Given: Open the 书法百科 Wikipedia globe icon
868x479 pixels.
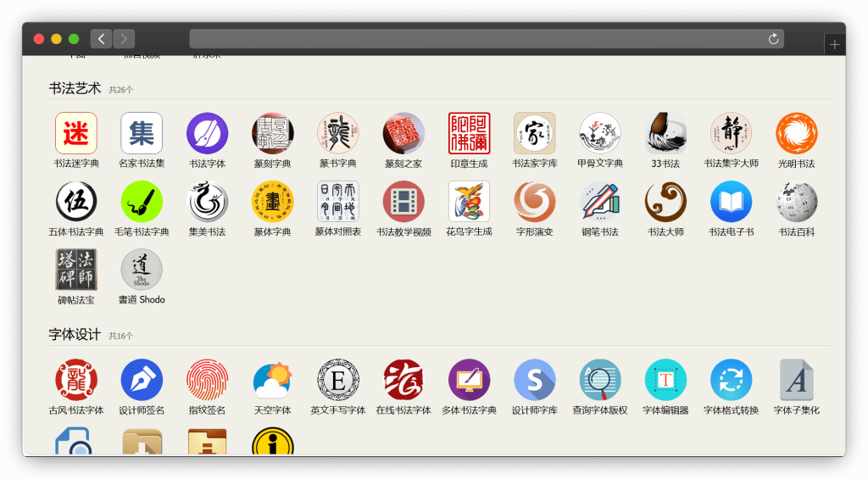Looking at the screenshot, I should [796, 202].
